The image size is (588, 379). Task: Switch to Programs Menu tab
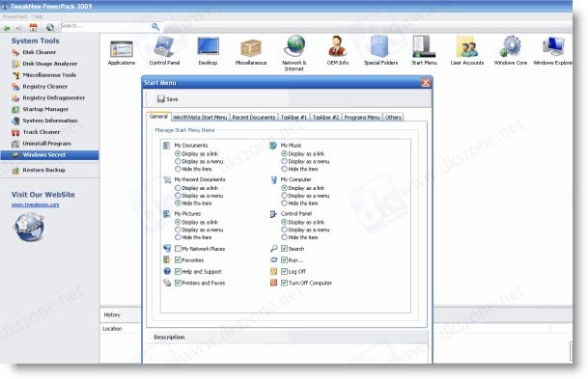pos(362,118)
